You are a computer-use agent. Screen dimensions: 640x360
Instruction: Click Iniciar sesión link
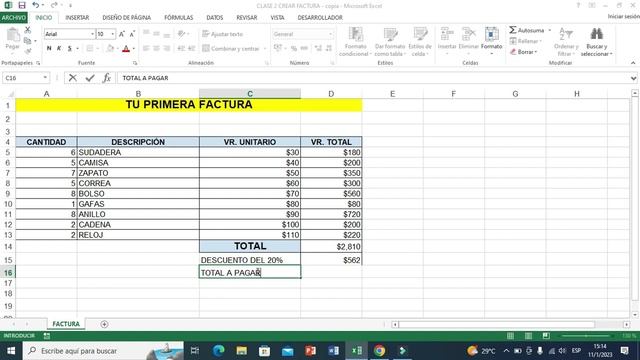click(x=623, y=16)
